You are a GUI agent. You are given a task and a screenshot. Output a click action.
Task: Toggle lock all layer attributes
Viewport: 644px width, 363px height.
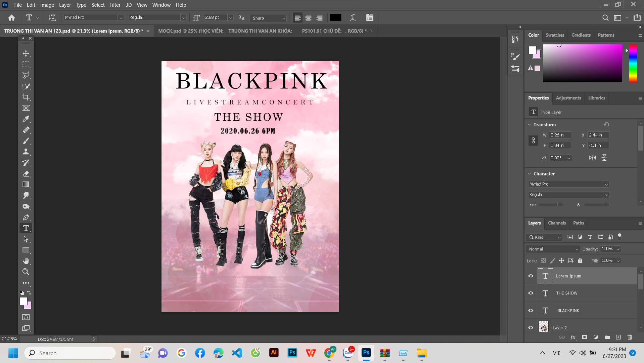click(x=580, y=260)
